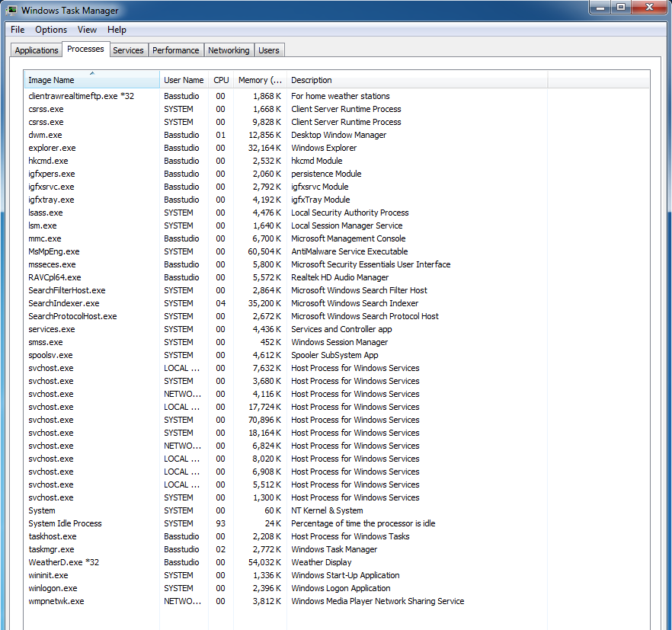Open the Performance tab
The height and width of the screenshot is (630, 672).
point(176,50)
